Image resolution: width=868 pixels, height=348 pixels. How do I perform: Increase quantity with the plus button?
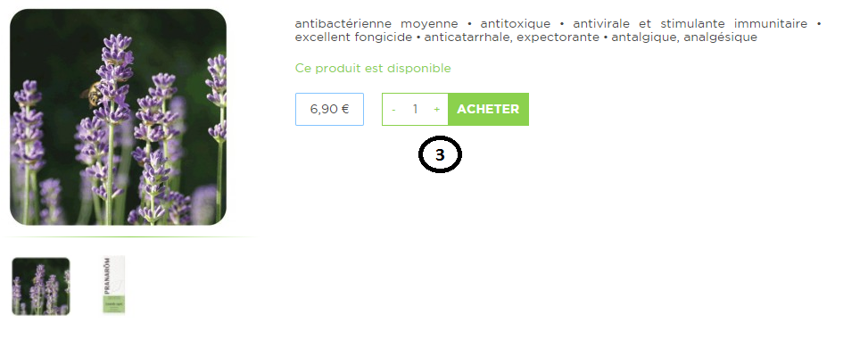coord(437,110)
